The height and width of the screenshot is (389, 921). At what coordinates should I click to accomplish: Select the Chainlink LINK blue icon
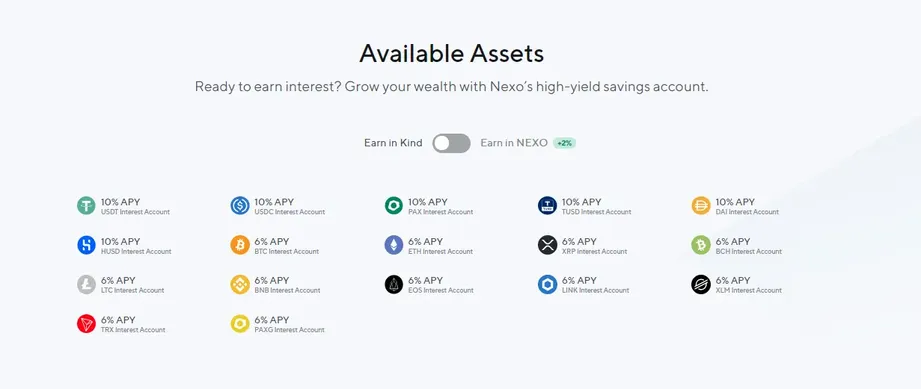[x=547, y=284]
